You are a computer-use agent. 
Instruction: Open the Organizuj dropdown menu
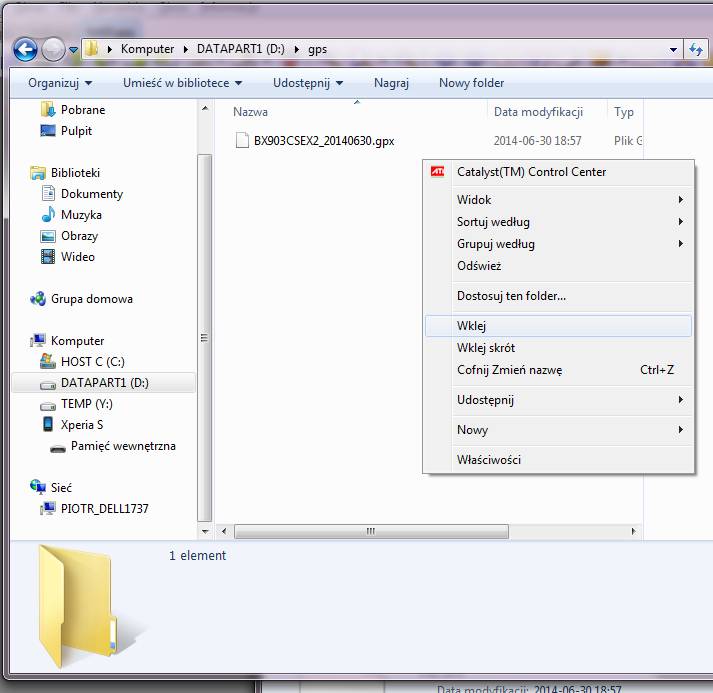coord(60,83)
